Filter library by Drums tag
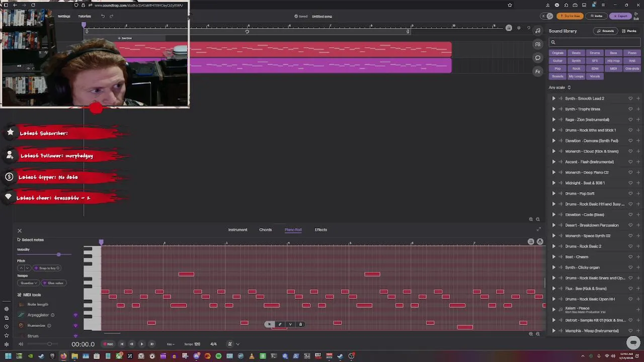Image resolution: width=644 pixels, height=362 pixels. point(595,53)
